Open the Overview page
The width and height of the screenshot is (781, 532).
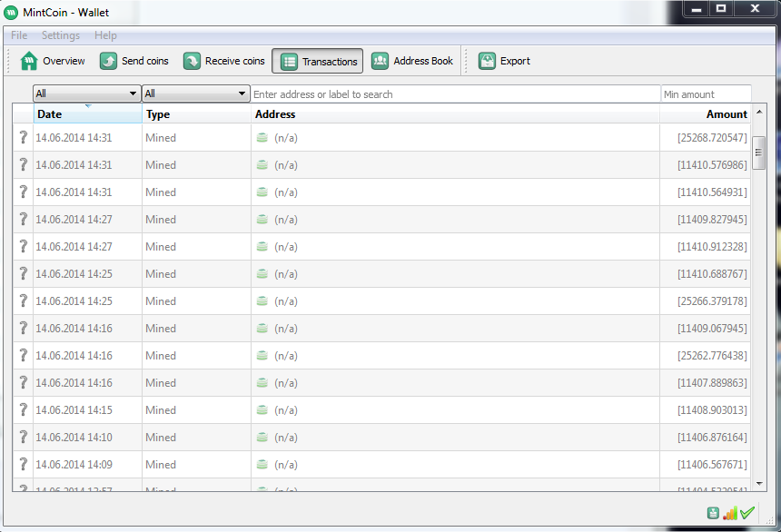pos(53,61)
